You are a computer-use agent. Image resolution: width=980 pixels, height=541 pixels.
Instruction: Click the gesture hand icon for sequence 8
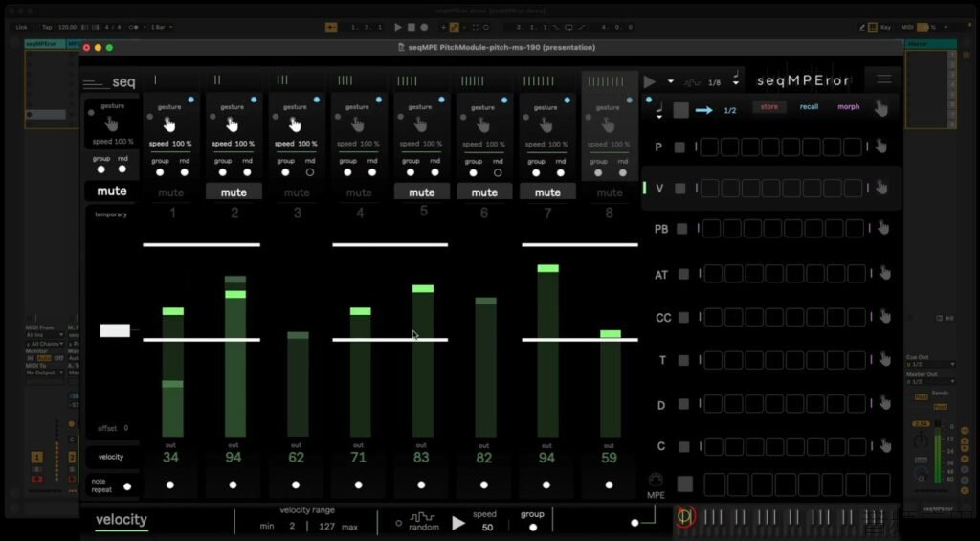(609, 125)
